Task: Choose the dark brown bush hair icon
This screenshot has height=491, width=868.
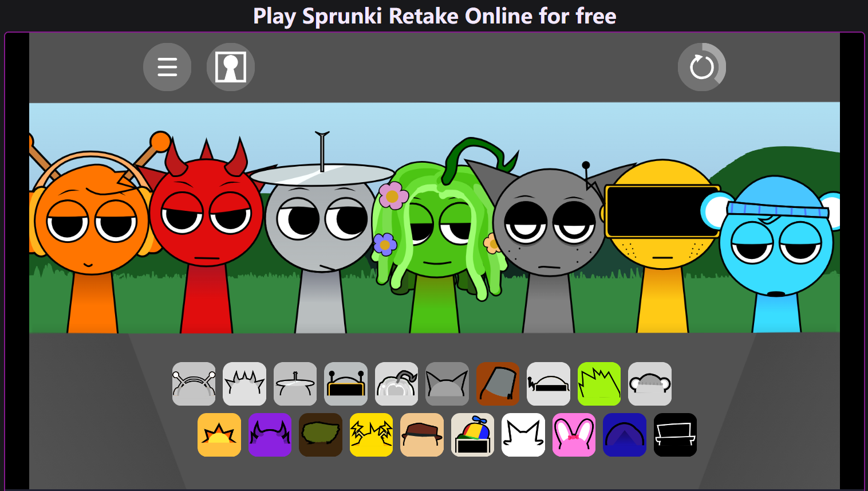Action: 321,435
